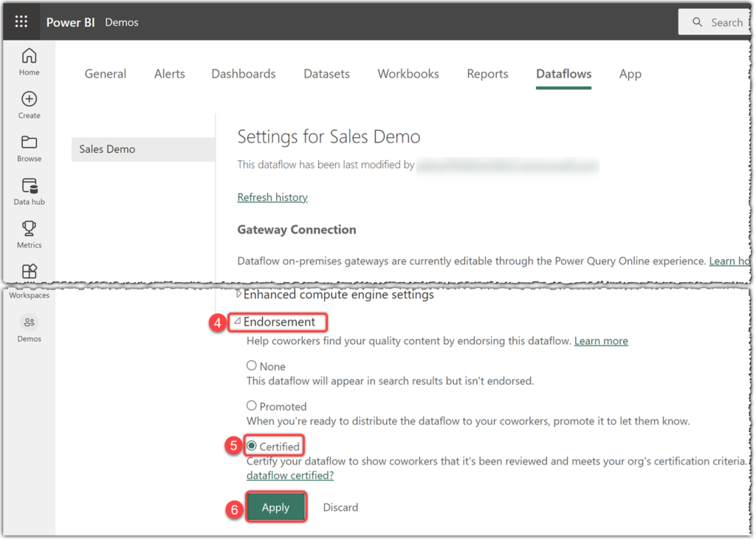This screenshot has height=539, width=756.
Task: Open the Endorsement Learn more link
Action: pyautogui.click(x=601, y=341)
